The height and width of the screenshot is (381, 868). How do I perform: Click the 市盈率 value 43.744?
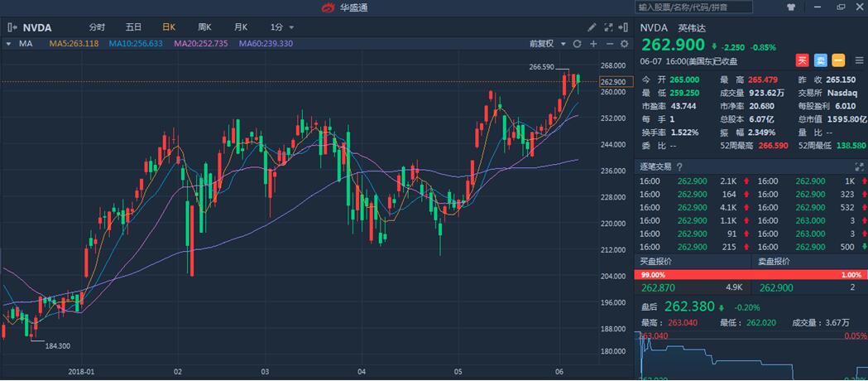point(683,106)
